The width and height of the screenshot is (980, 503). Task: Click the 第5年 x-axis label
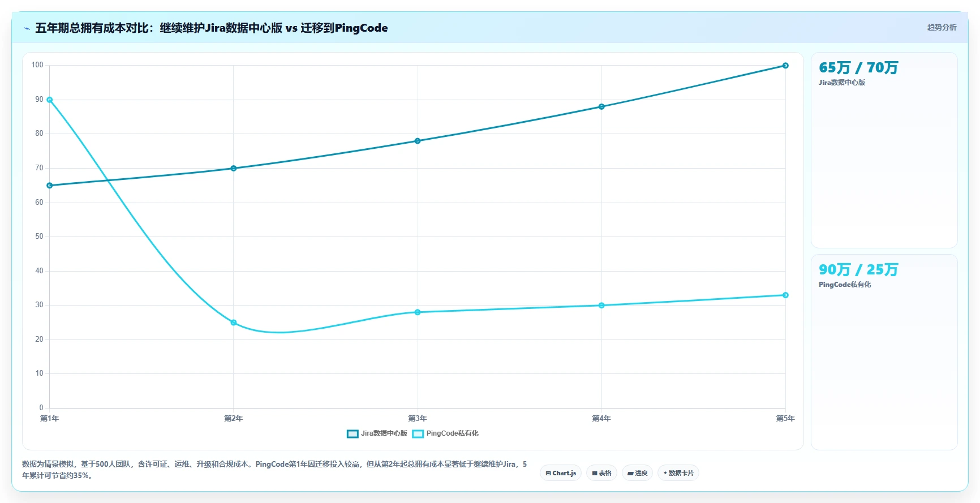785,419
